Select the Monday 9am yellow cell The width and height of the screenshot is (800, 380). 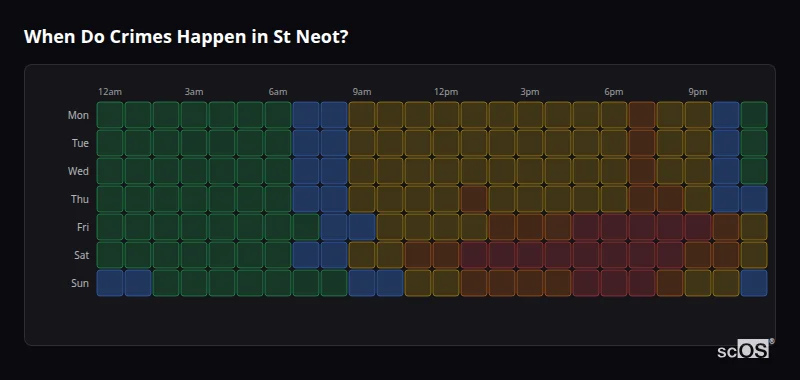click(362, 115)
